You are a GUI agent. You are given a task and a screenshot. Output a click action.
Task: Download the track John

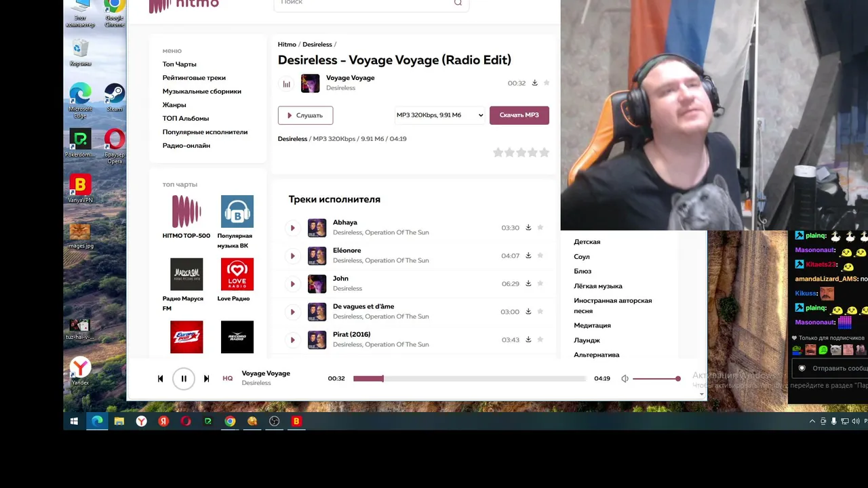click(528, 283)
